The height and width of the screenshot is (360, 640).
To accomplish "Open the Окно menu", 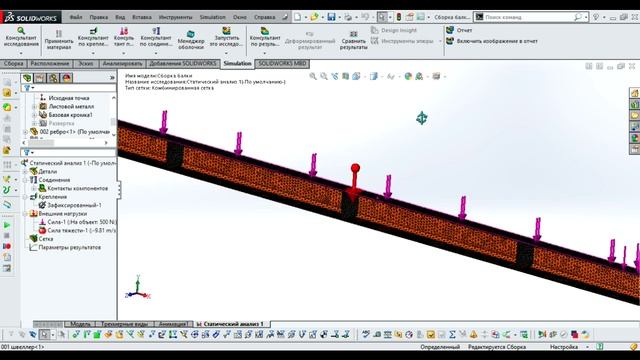I will click(x=240, y=17).
